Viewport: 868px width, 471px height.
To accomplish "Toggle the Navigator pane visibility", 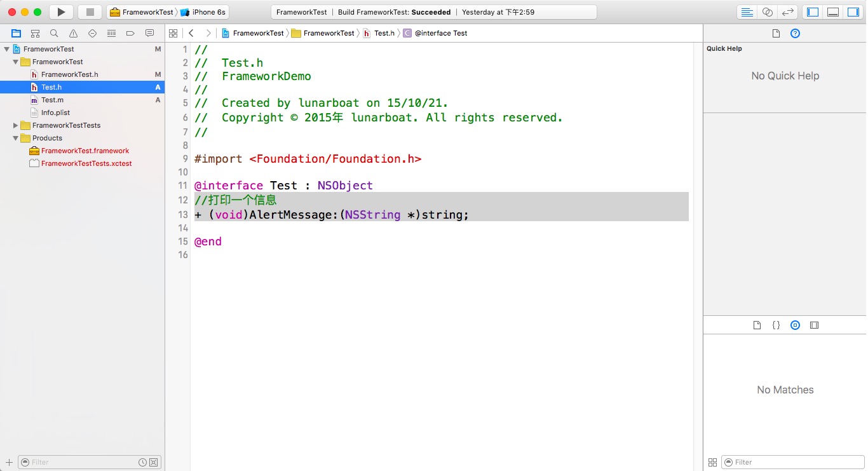I will coord(813,12).
